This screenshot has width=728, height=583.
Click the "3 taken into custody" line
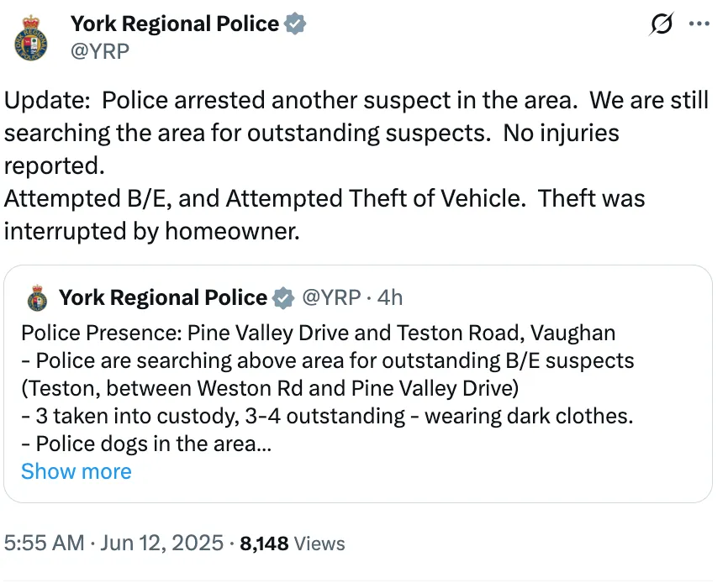(326, 416)
